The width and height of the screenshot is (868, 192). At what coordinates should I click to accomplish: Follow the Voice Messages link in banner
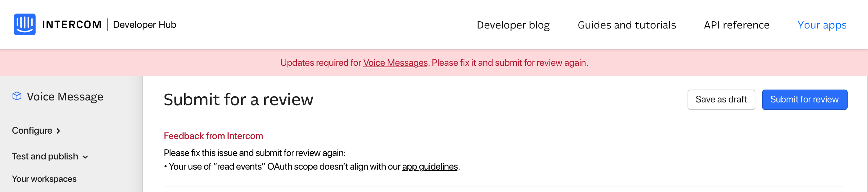[x=395, y=63]
